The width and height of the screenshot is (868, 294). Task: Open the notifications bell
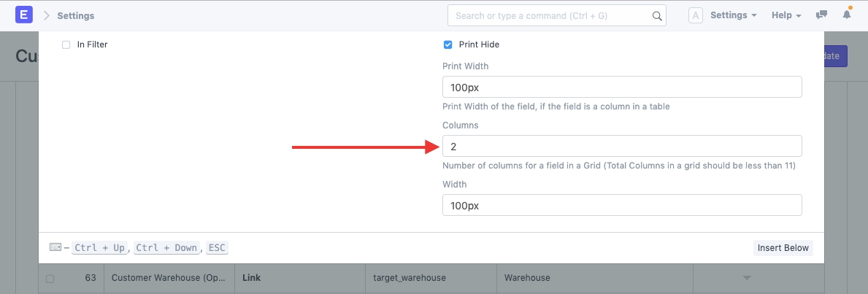(x=847, y=15)
